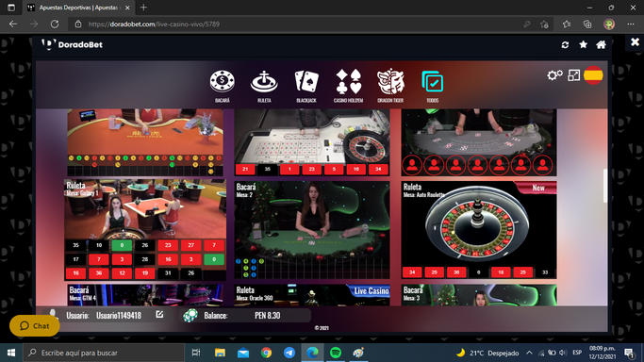Change language via Spanish flag icon
644x362 pixels.
click(593, 75)
